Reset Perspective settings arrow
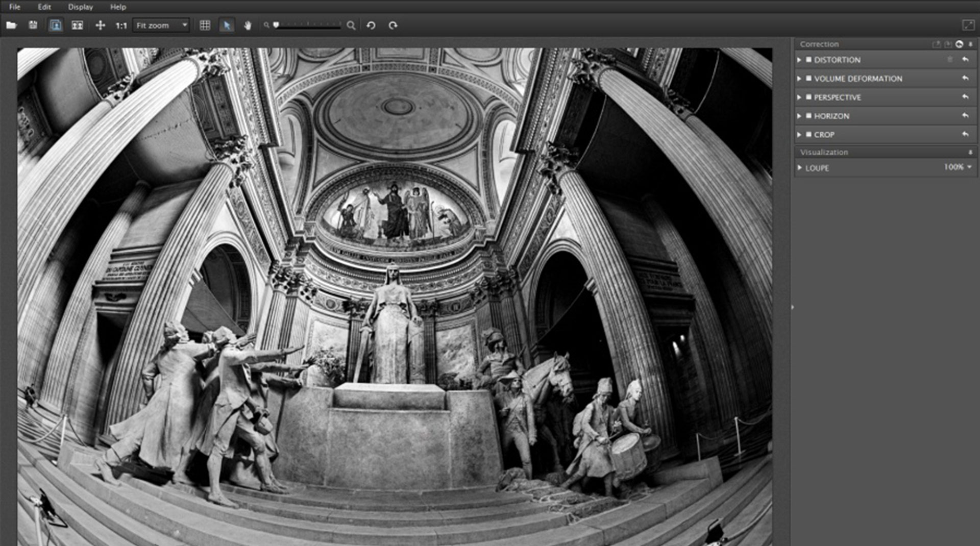 click(965, 96)
